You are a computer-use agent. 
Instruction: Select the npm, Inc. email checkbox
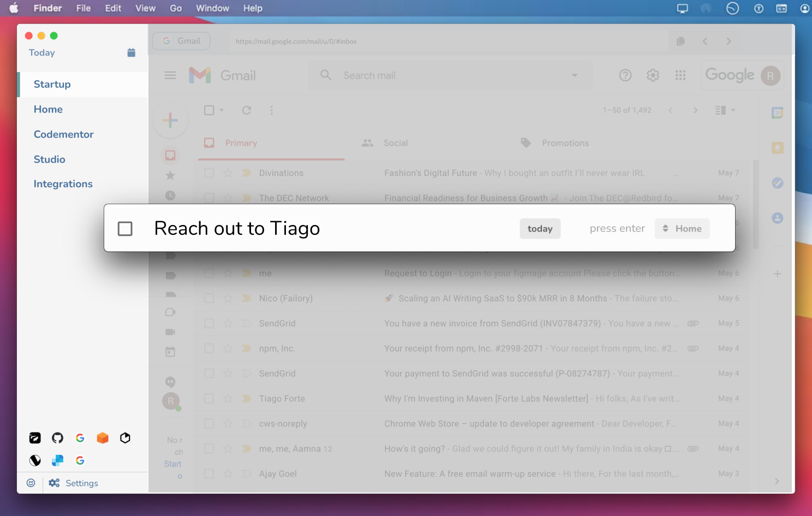tap(209, 348)
